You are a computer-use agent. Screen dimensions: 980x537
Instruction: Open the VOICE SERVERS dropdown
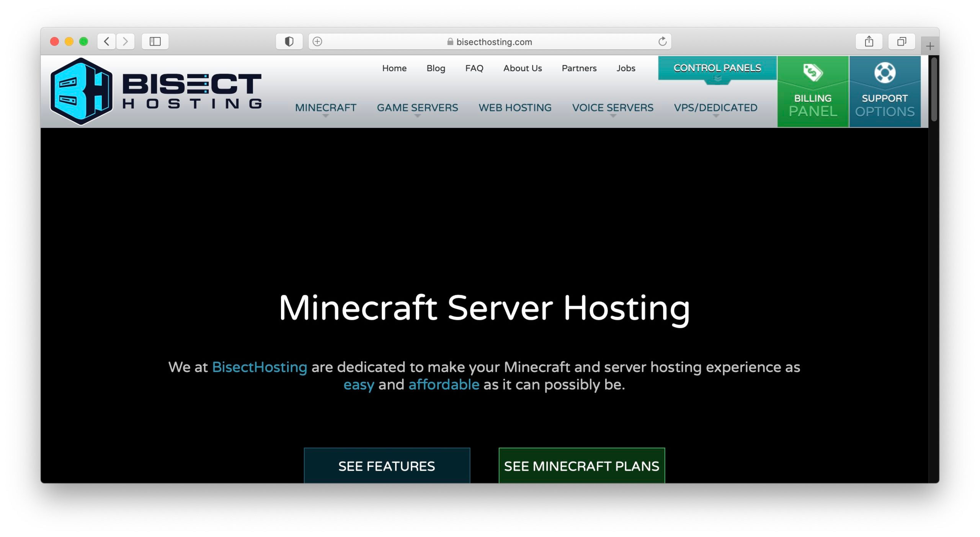612,108
